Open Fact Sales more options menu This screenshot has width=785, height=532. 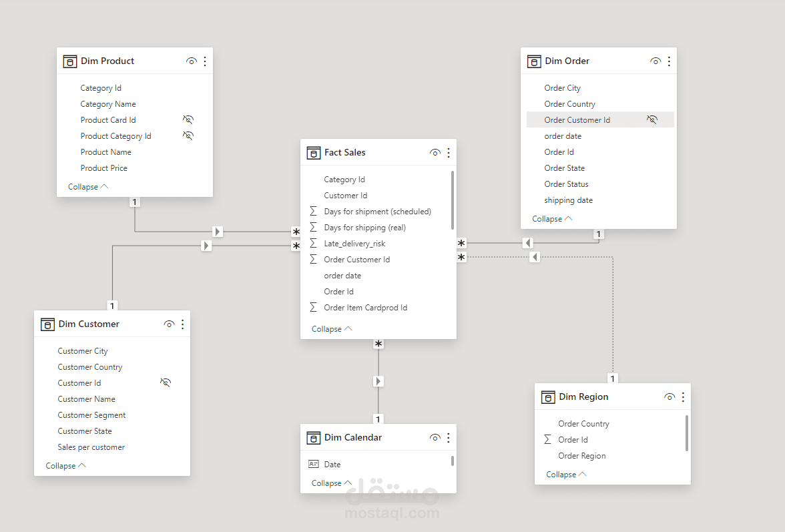[449, 153]
